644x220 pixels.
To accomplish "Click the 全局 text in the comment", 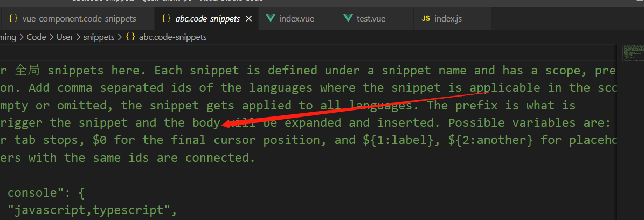I will point(27,70).
